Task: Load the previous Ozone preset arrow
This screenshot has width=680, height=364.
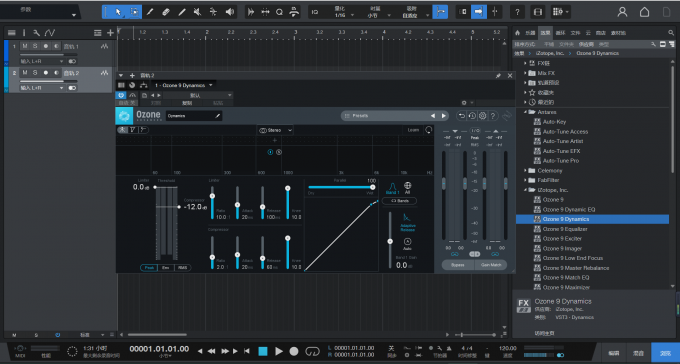Action: tap(432, 116)
